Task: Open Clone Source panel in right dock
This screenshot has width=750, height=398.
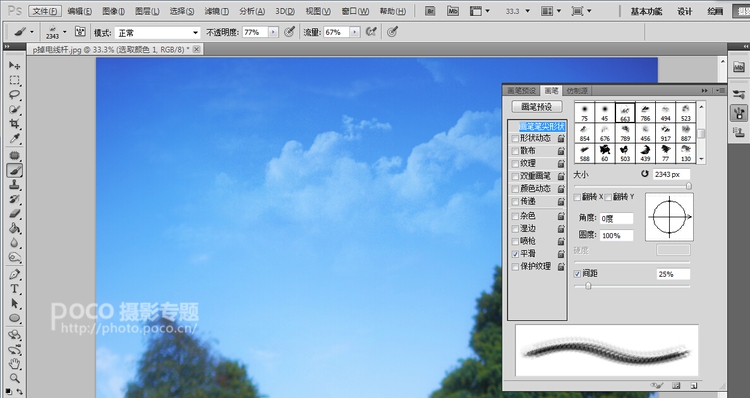Action: coord(739,132)
